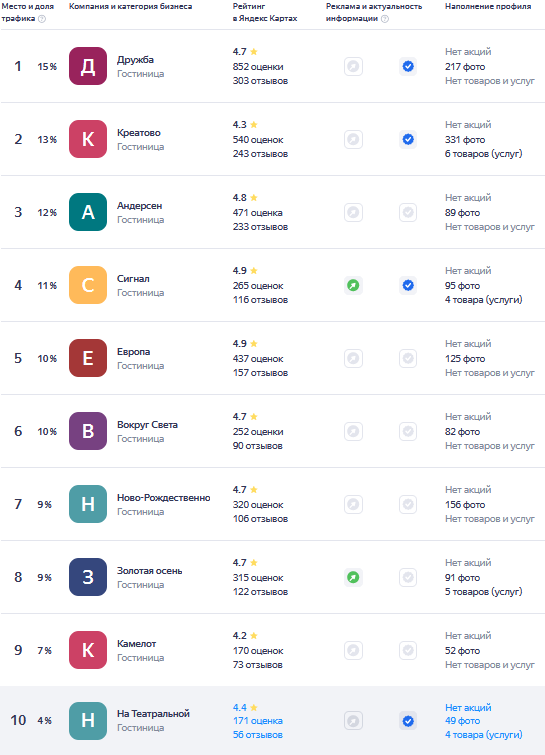Click the grey advertising icon for Камелот
The height and width of the screenshot is (755, 545).
click(x=353, y=651)
